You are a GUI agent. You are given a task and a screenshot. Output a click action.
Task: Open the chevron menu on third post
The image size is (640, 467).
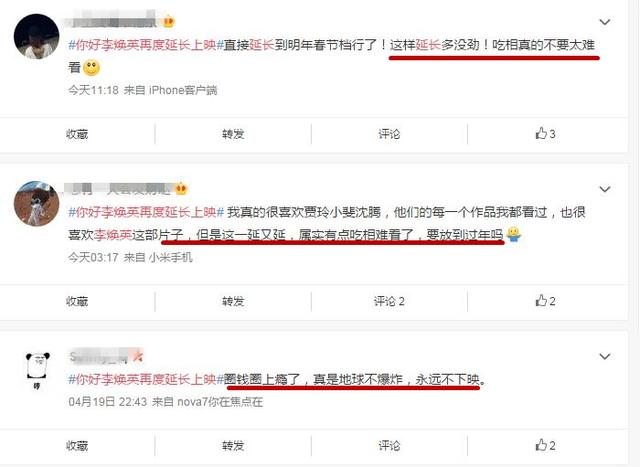pos(604,356)
